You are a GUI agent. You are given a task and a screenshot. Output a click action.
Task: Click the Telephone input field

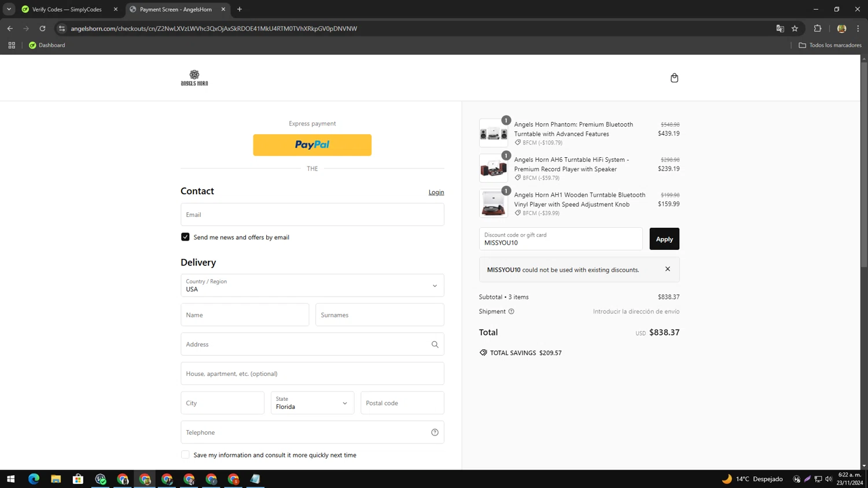312,432
